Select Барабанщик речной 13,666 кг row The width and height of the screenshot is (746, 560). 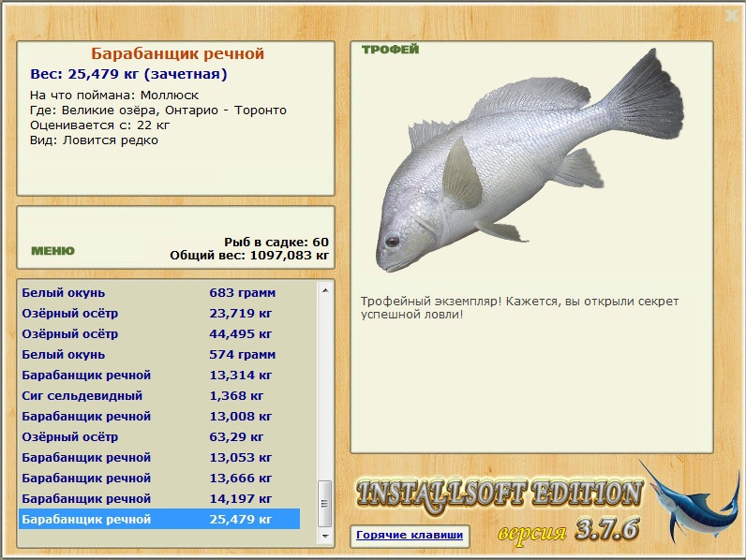tap(159, 479)
